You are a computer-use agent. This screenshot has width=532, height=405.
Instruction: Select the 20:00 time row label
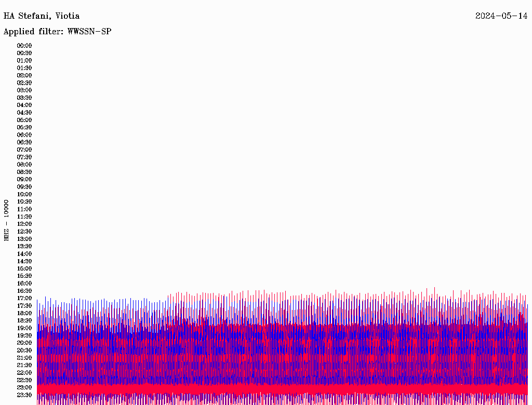tap(24, 343)
